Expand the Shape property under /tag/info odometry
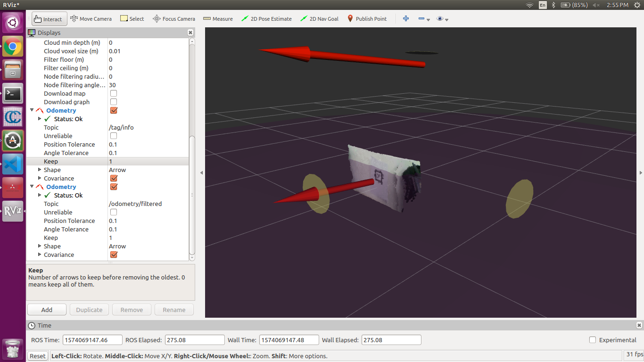644x362 pixels. tap(40, 170)
